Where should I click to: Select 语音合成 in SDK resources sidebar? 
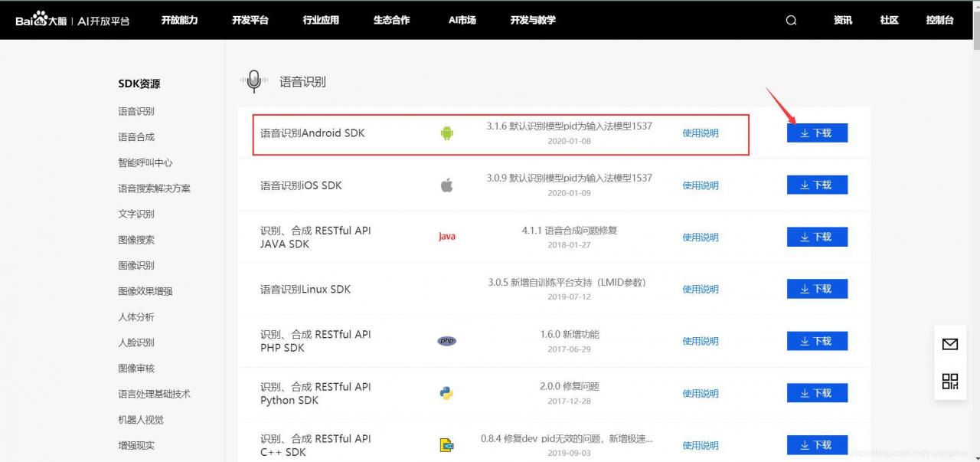(x=136, y=137)
